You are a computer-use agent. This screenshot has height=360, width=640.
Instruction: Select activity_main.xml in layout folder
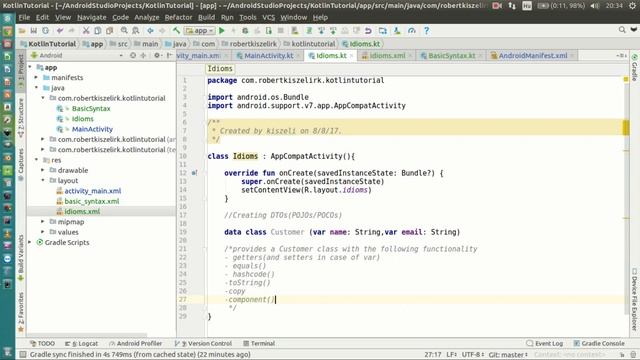tap(93, 191)
